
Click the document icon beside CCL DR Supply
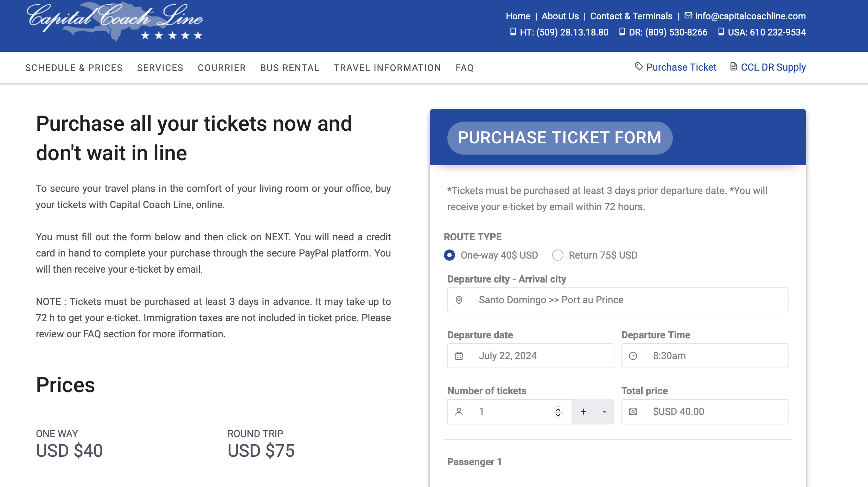click(734, 66)
